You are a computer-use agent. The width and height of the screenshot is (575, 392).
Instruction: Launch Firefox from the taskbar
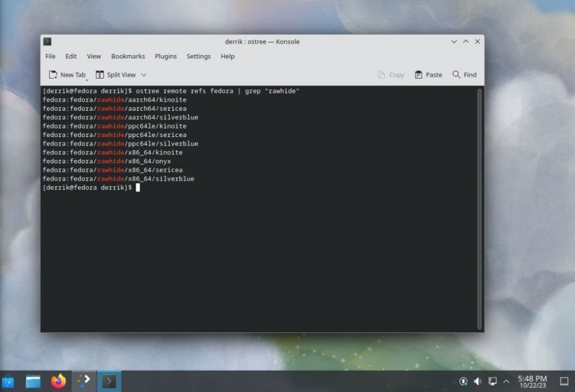[x=58, y=380]
